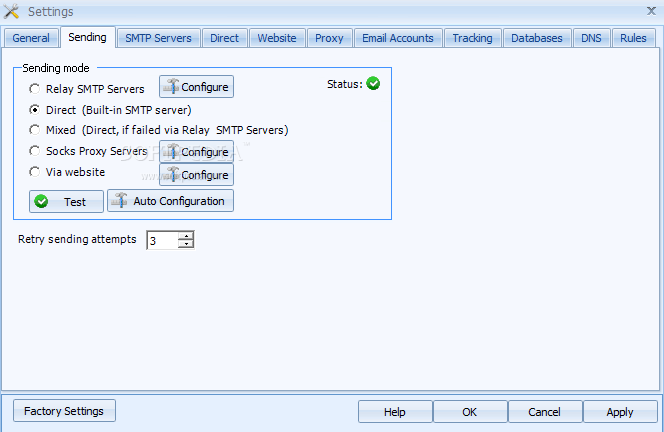Screen dimensions: 664x432
Task: Open the Email Accounts tab
Action: 398,38
